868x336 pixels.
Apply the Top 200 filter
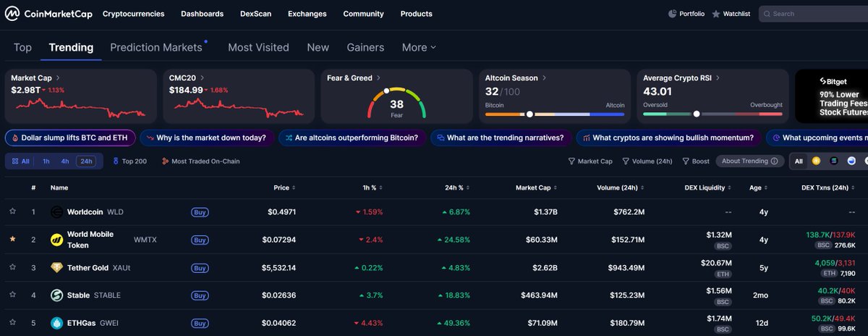tap(130, 161)
